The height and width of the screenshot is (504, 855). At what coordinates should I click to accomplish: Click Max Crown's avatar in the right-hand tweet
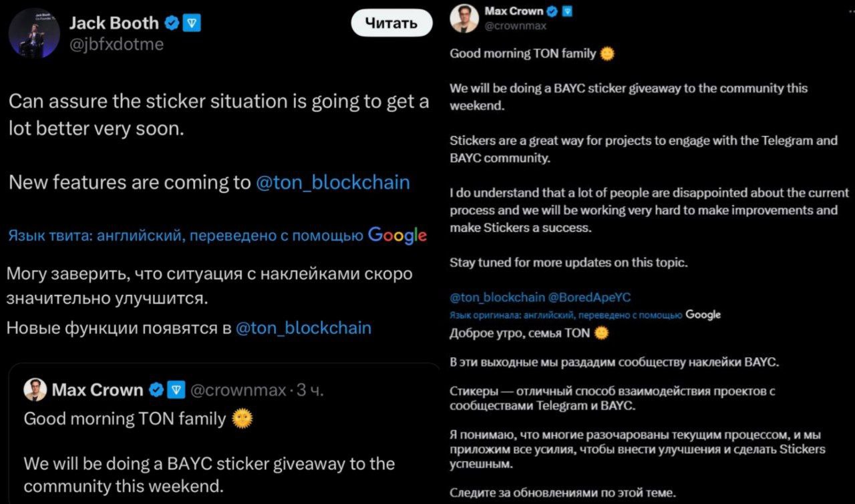(464, 18)
